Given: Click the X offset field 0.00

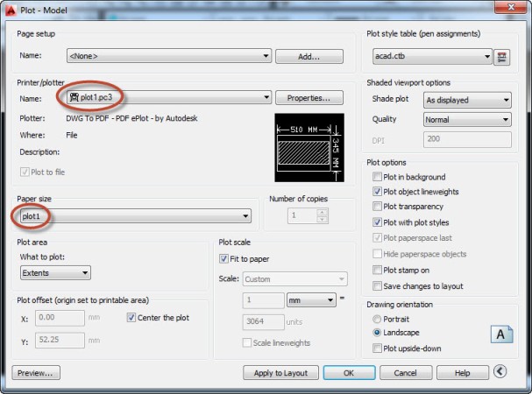Looking at the screenshot, I should (x=60, y=318).
